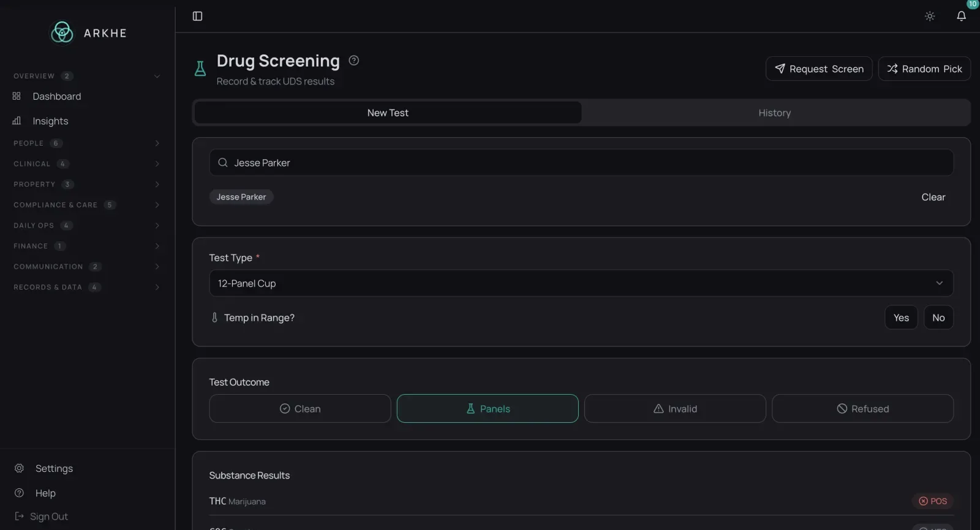
Task: Expand the Compliance & Care section
Action: tap(86, 204)
